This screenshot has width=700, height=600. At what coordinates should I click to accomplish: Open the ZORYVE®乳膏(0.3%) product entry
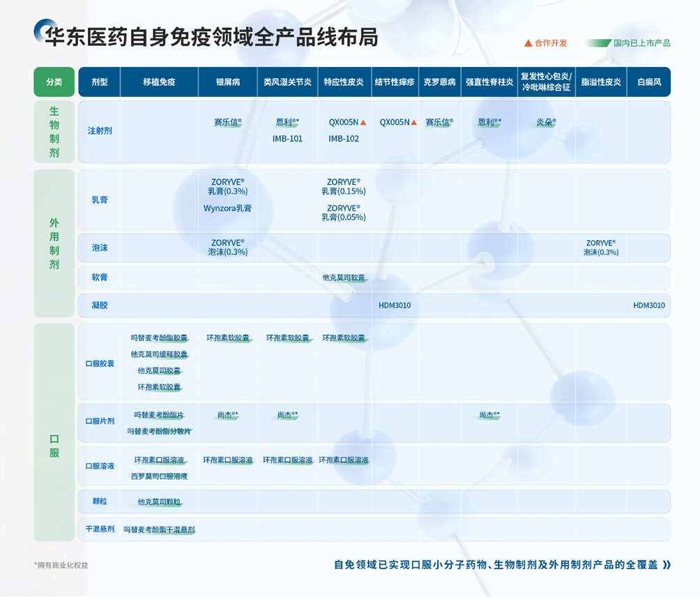click(x=227, y=186)
